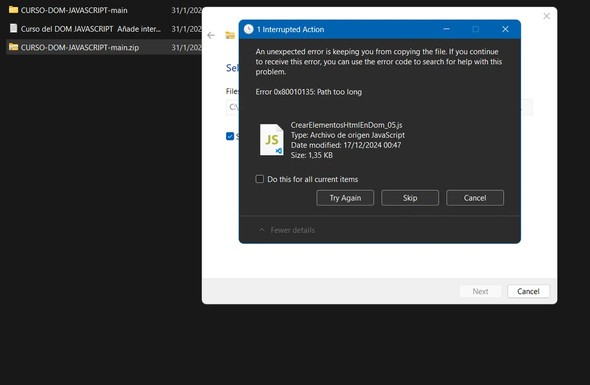
Task: Click the destination path input field
Action: [379, 107]
